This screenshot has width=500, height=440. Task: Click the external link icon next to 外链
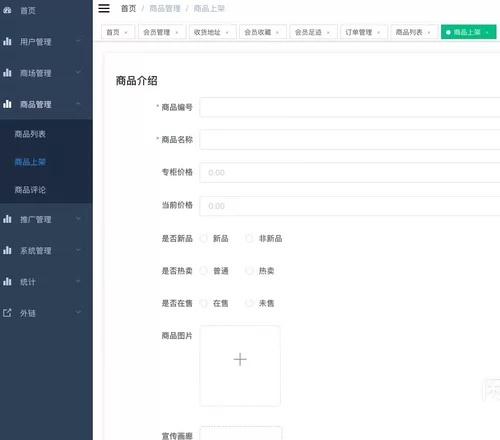7,313
